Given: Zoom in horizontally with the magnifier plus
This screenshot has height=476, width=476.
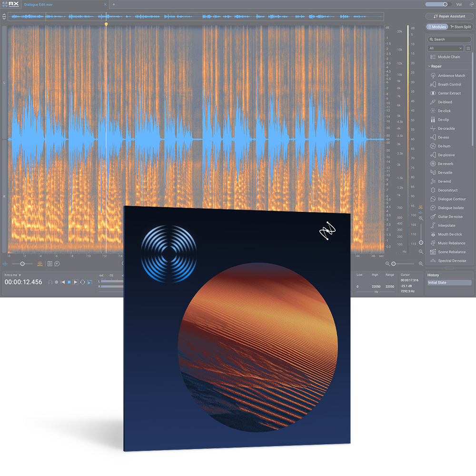Looking at the screenshot, I should pos(421,264).
